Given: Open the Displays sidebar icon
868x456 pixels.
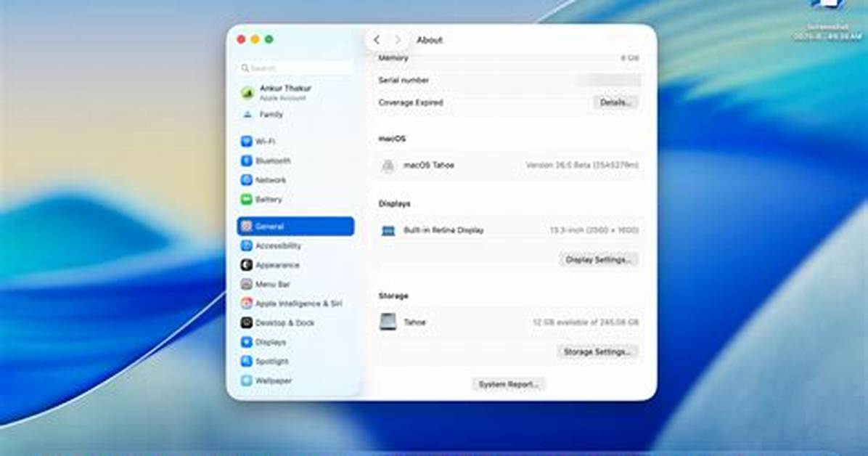Looking at the screenshot, I should [246, 342].
